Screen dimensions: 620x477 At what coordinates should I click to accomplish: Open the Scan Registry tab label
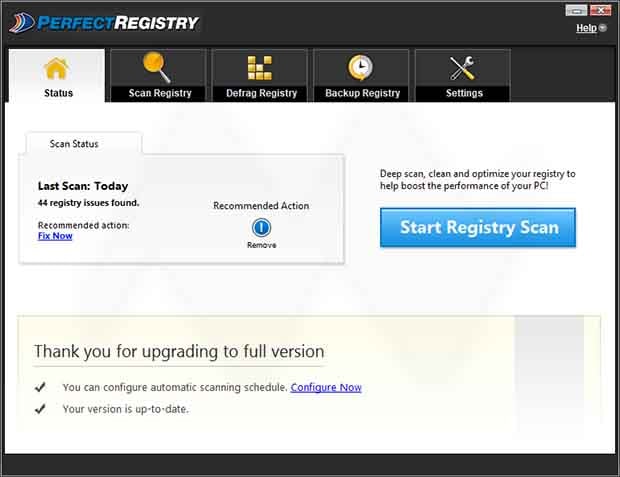[x=160, y=93]
